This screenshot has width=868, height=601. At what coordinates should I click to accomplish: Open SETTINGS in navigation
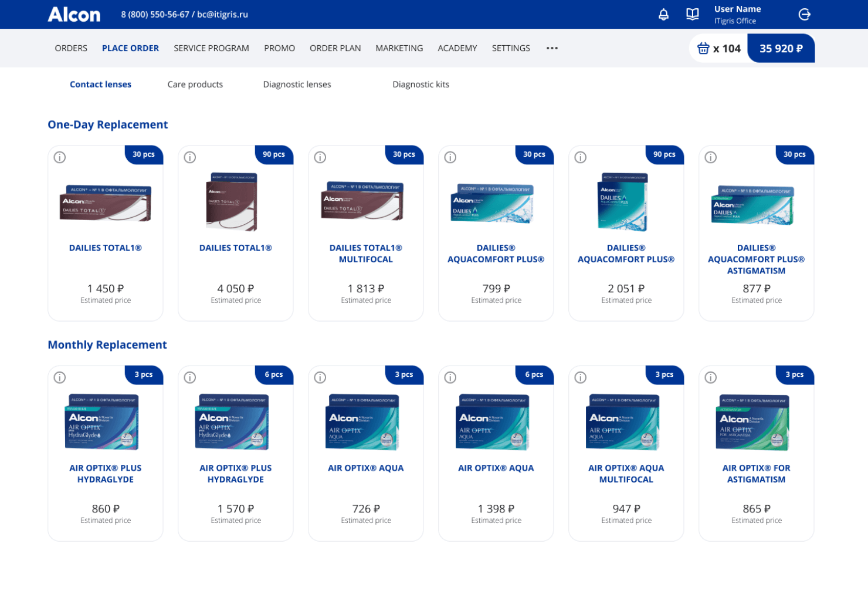point(511,48)
